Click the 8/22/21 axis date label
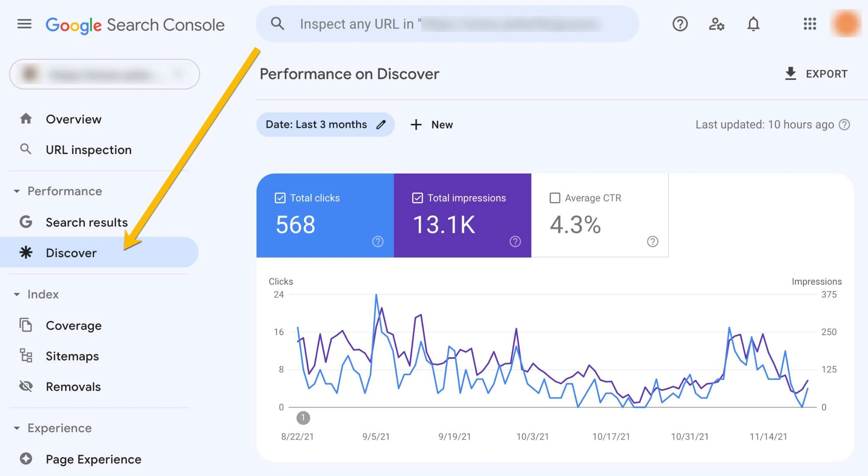Viewport: 868px width, 476px height. click(297, 437)
